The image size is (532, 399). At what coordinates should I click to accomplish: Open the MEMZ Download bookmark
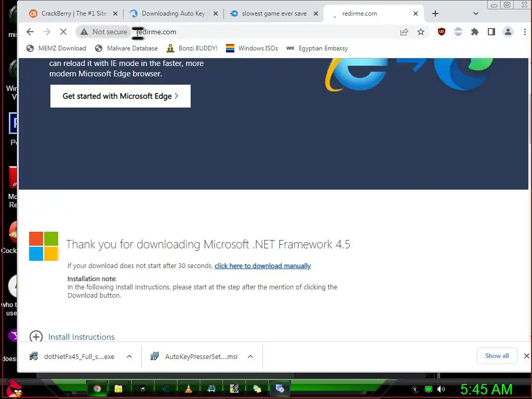[56, 48]
